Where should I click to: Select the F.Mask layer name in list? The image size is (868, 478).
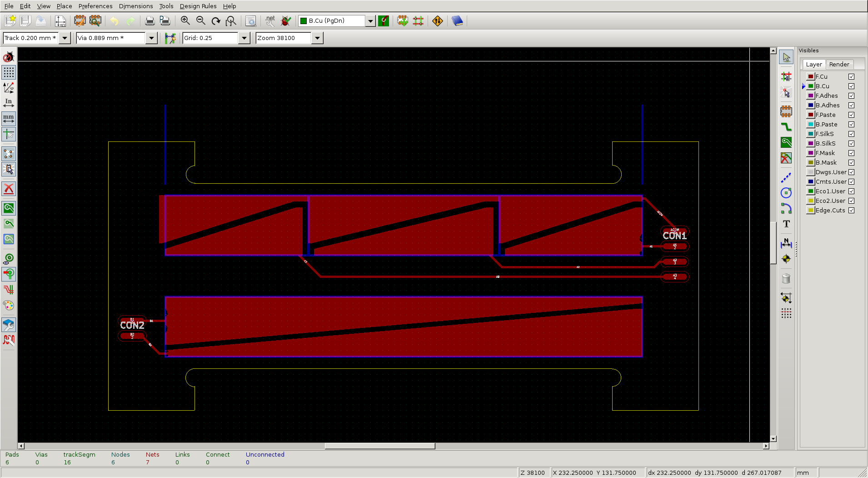[x=825, y=153]
